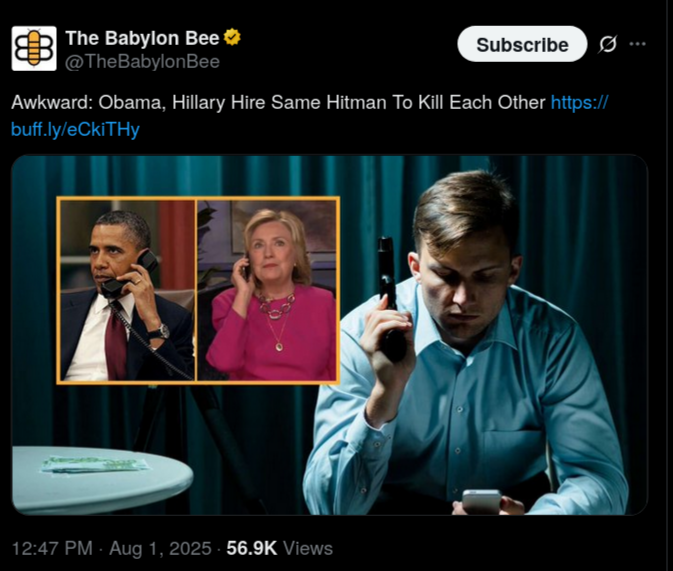Click the Aug 1, 2025 date
Screen dimensions: 673x571
(x=160, y=548)
